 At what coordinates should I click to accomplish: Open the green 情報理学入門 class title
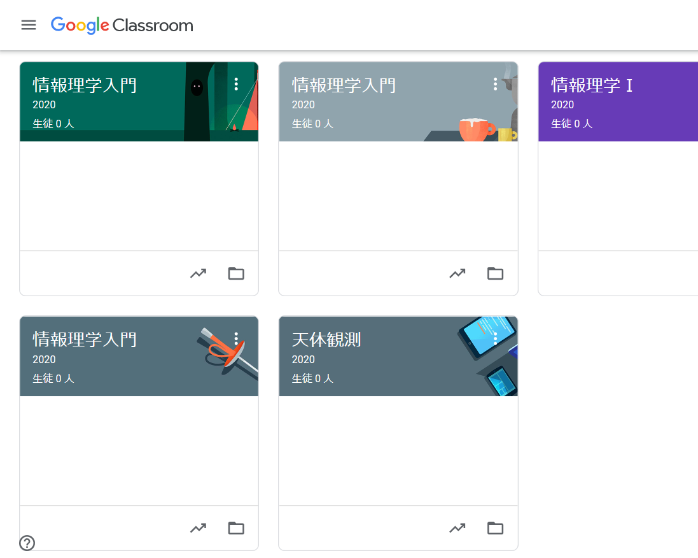tap(84, 85)
